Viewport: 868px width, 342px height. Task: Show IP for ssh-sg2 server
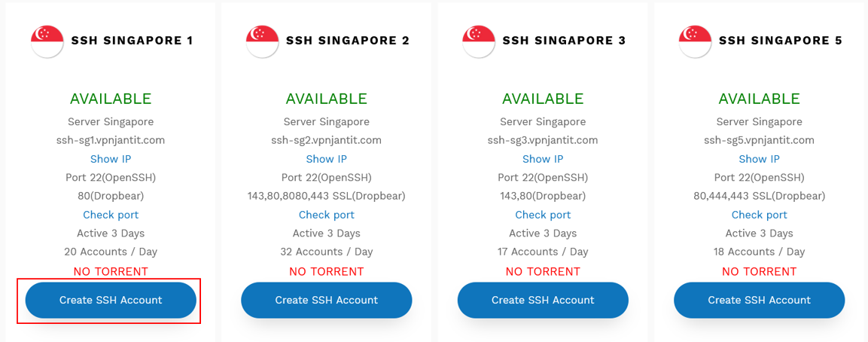click(x=327, y=159)
